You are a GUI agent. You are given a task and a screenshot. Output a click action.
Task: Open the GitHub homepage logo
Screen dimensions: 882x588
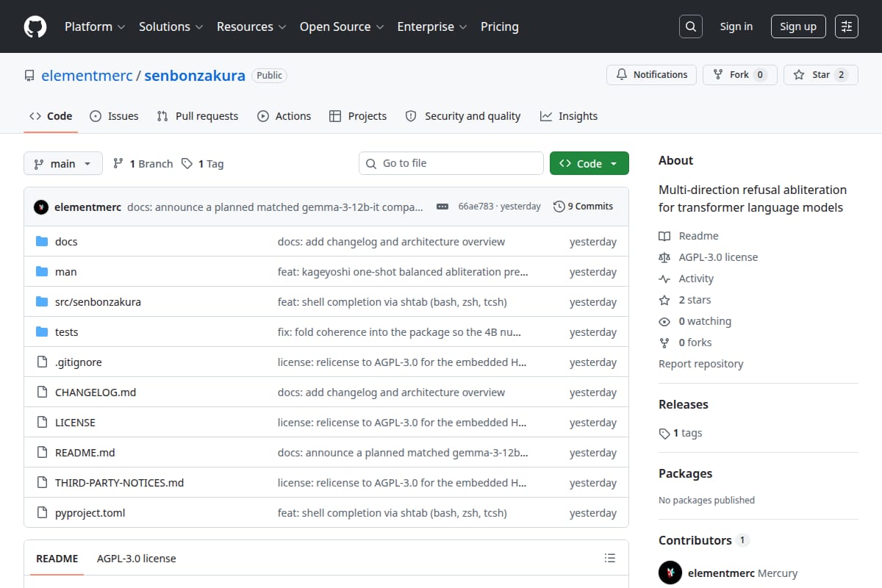(35, 26)
